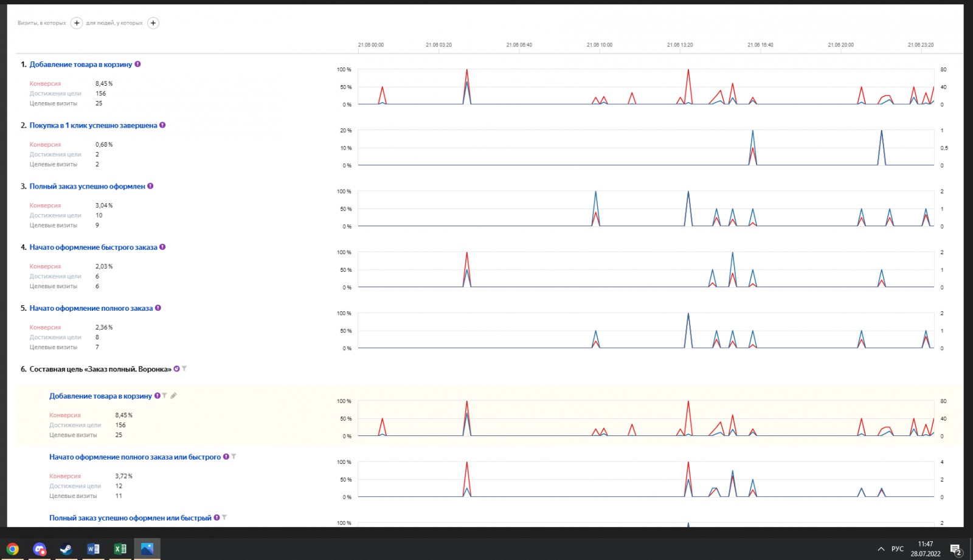Screen dimensions: 973x560
Task: Click the label 'Визиты, в которых'
Action: [x=42, y=23]
